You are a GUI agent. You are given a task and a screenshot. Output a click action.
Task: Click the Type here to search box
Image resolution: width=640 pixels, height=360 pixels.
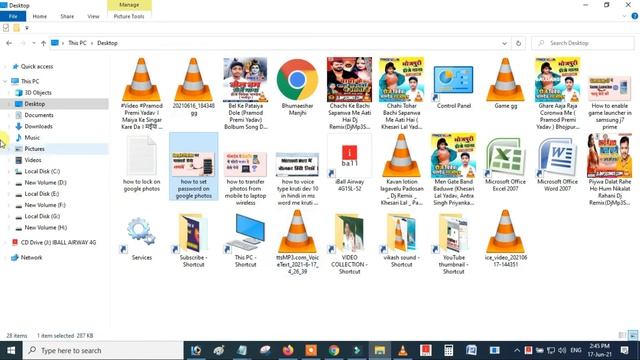tap(103, 350)
